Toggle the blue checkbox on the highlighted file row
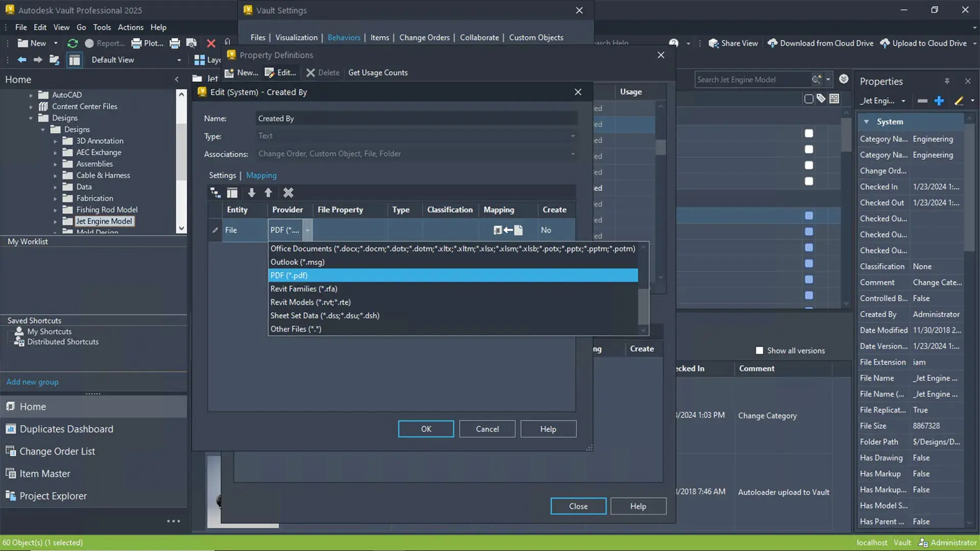This screenshot has height=551, width=980. [x=809, y=216]
